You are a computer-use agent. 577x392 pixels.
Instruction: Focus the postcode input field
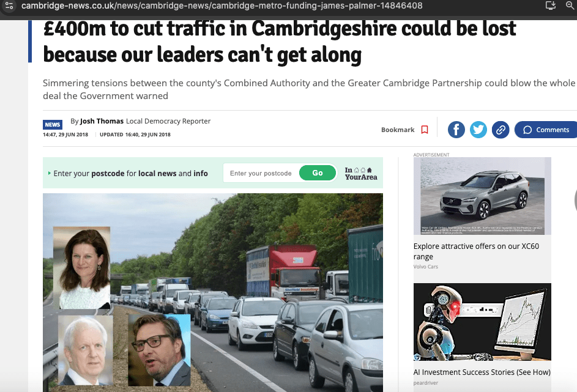click(261, 173)
